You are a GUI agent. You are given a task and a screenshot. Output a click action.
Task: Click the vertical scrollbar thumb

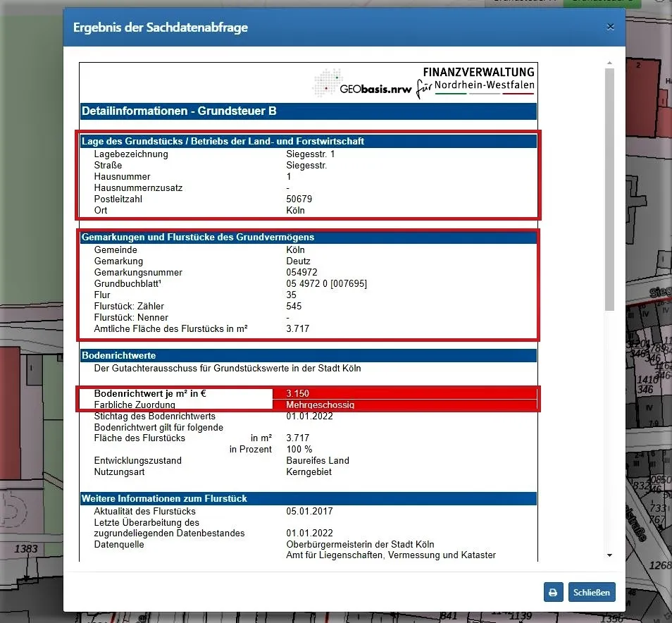click(x=609, y=190)
